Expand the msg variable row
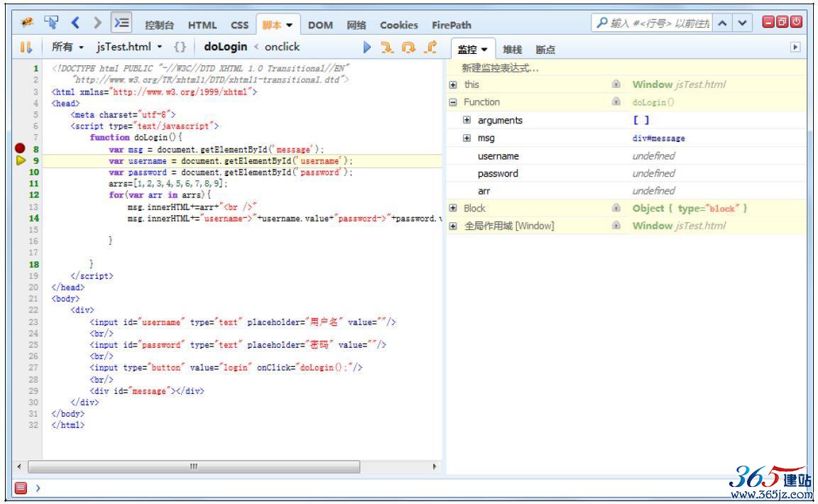818x504 pixels. (x=467, y=138)
